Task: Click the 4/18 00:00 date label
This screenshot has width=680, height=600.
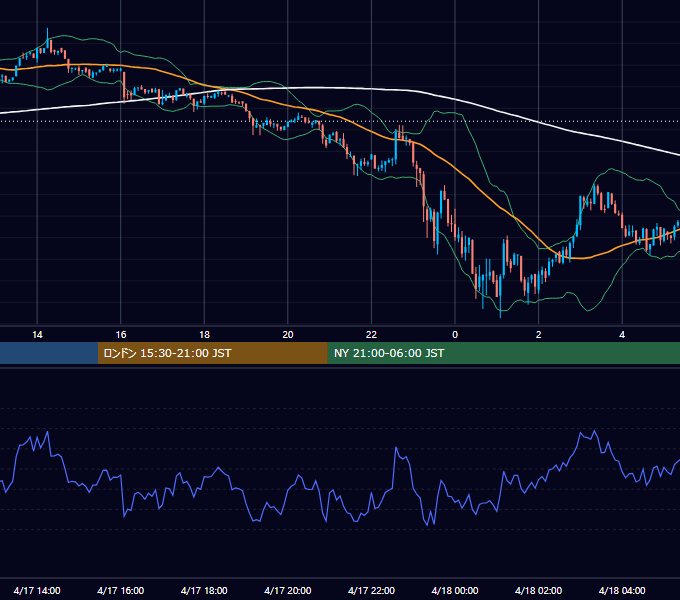Action: [x=455, y=590]
